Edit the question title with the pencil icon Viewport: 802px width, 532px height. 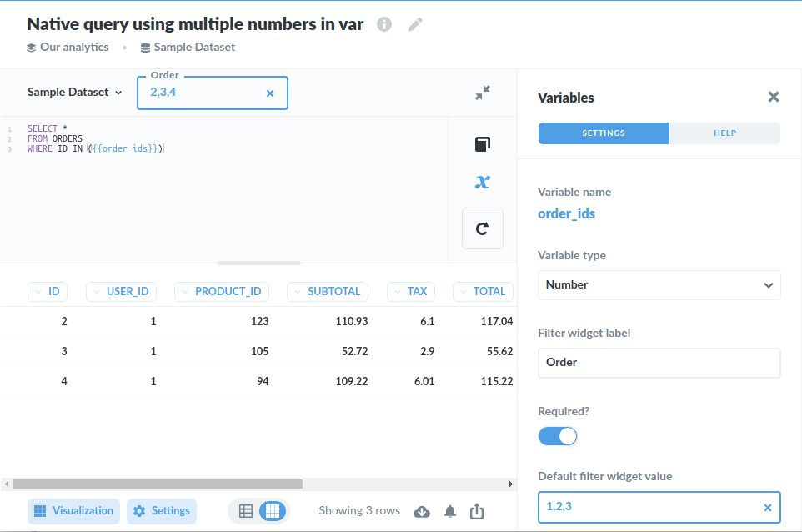[x=414, y=24]
